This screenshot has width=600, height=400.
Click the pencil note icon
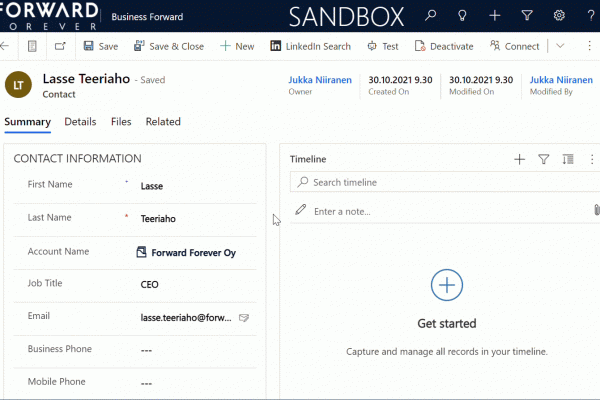pyautogui.click(x=301, y=210)
